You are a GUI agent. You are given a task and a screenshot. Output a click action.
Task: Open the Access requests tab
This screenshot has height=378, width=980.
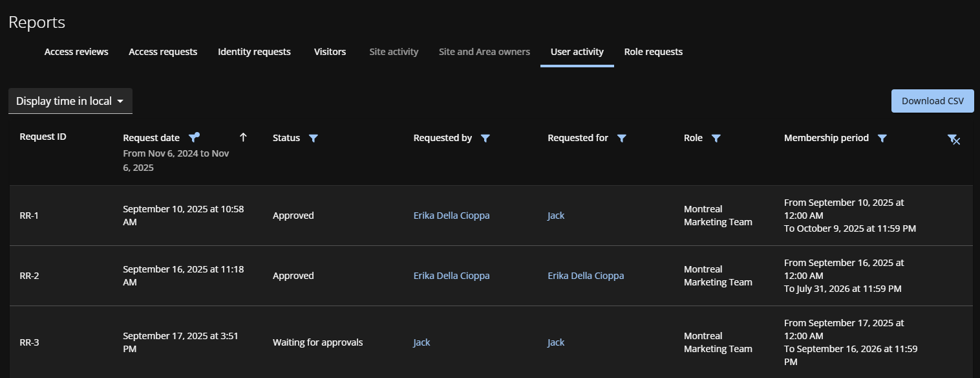(163, 52)
